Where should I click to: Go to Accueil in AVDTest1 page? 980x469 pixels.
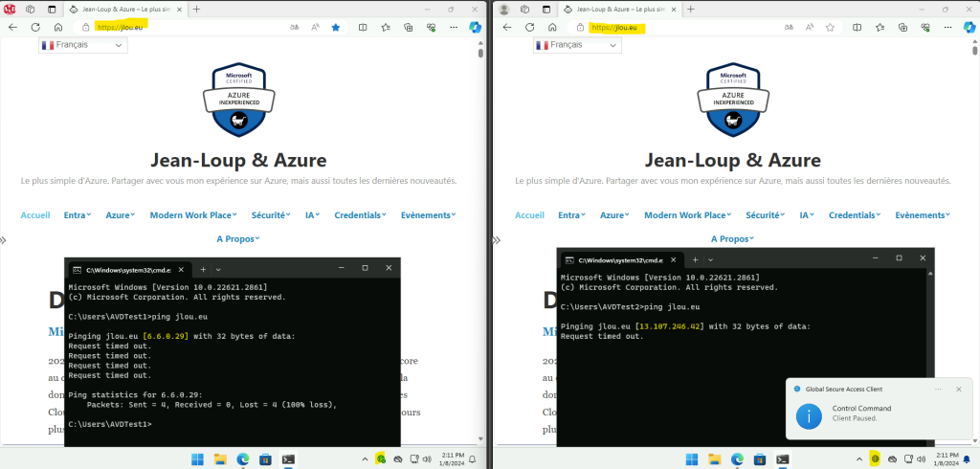tap(35, 215)
